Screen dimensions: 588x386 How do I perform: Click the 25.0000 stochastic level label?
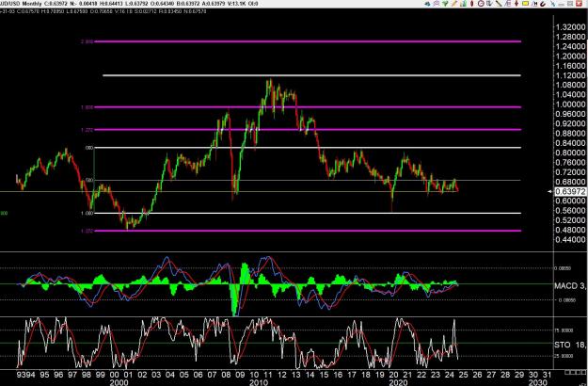(564, 356)
